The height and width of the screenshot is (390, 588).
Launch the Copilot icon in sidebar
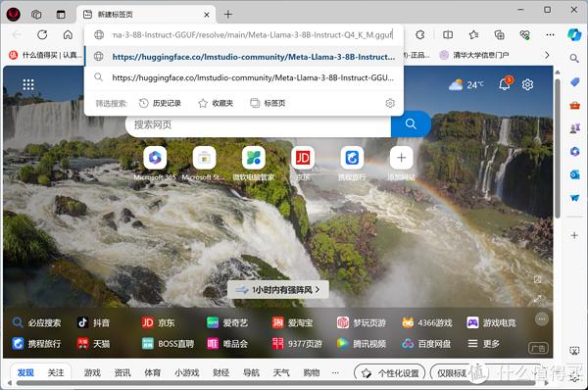(574, 34)
